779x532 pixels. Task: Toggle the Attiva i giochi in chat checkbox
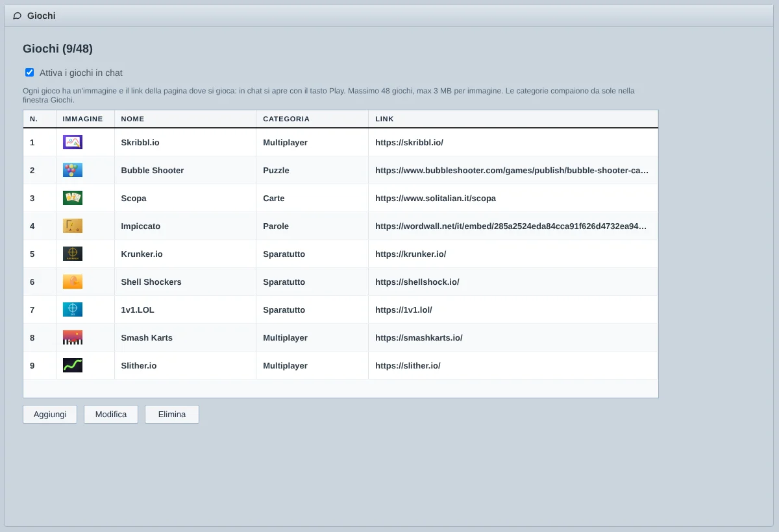[29, 73]
